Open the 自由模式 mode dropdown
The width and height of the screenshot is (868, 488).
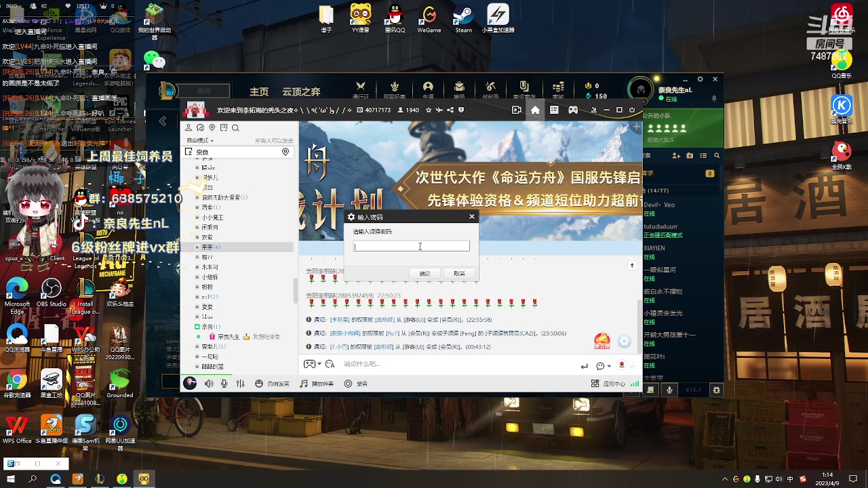click(200, 140)
